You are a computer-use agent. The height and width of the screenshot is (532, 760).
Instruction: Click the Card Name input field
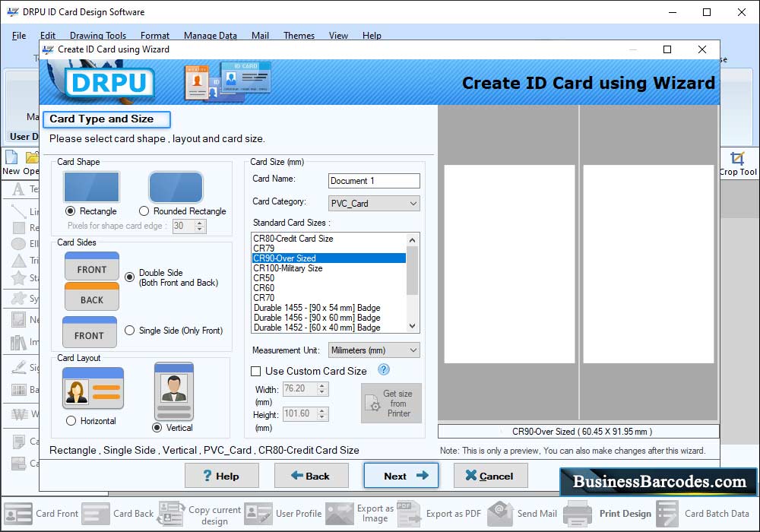(x=374, y=181)
